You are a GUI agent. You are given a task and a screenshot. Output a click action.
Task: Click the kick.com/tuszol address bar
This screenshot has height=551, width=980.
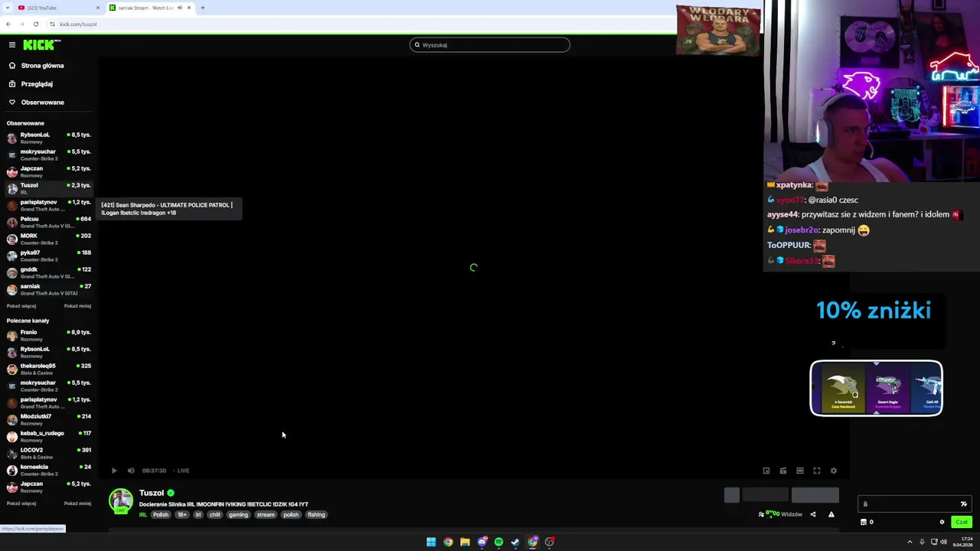point(78,24)
